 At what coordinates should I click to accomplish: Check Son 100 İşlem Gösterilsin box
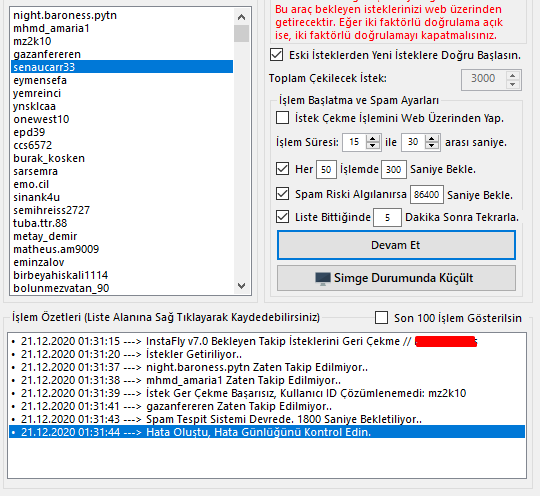[x=381, y=318]
